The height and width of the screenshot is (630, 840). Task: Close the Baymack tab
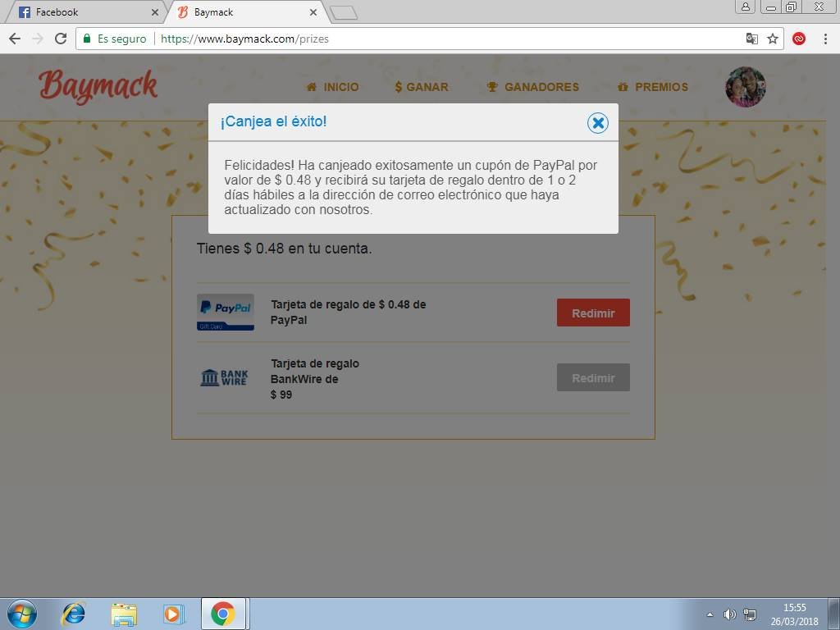pyautogui.click(x=313, y=11)
